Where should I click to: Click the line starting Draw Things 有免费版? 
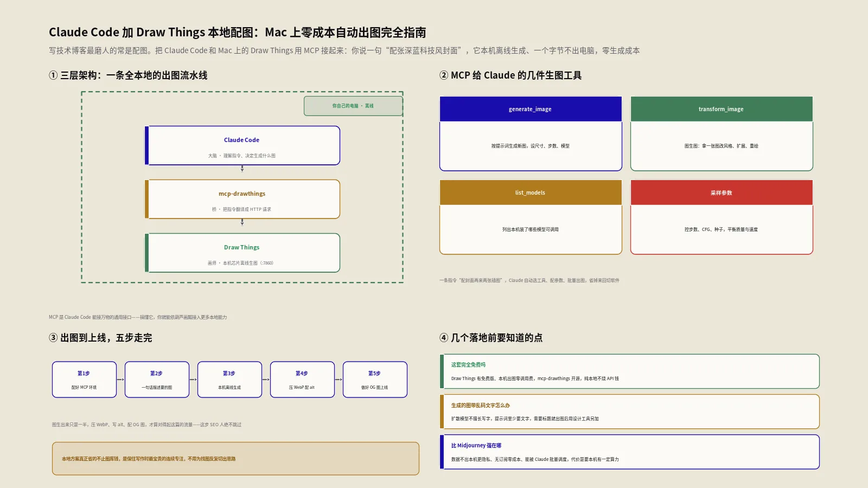[535, 378]
